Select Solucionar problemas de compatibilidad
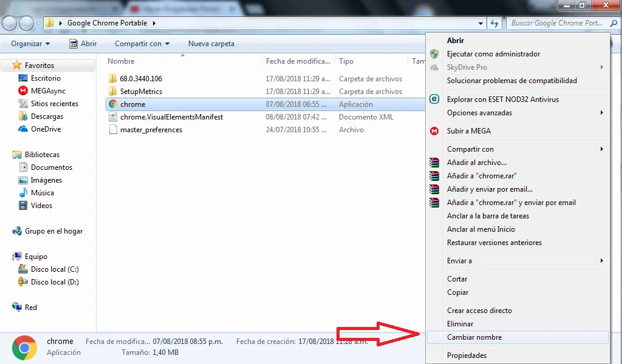The height and width of the screenshot is (364, 622). (x=518, y=81)
